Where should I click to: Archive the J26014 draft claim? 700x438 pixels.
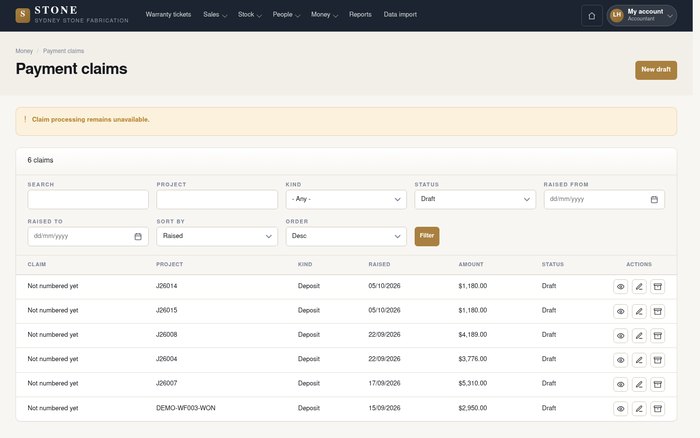tap(658, 287)
